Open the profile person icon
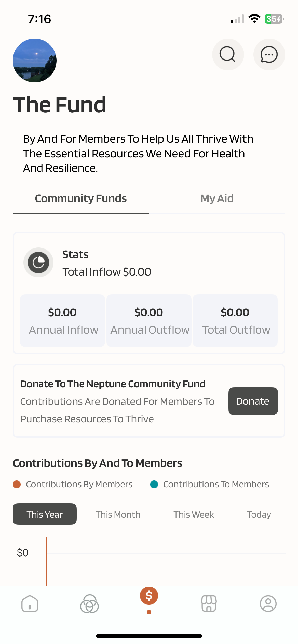This screenshot has width=298, height=644. (268, 604)
